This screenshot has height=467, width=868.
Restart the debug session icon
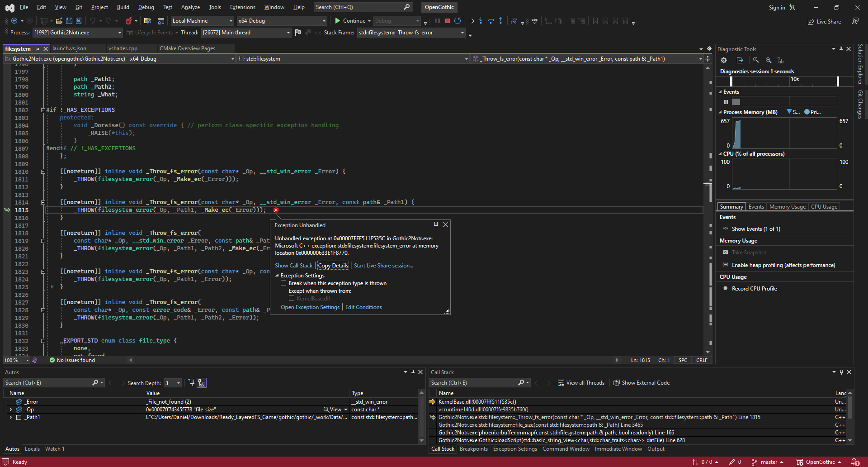458,21
